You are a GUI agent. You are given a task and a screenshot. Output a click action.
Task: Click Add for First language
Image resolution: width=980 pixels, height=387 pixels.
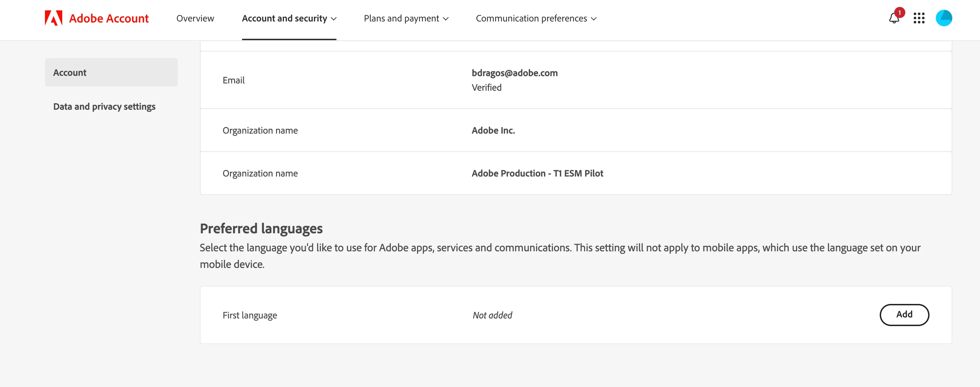[x=904, y=315]
